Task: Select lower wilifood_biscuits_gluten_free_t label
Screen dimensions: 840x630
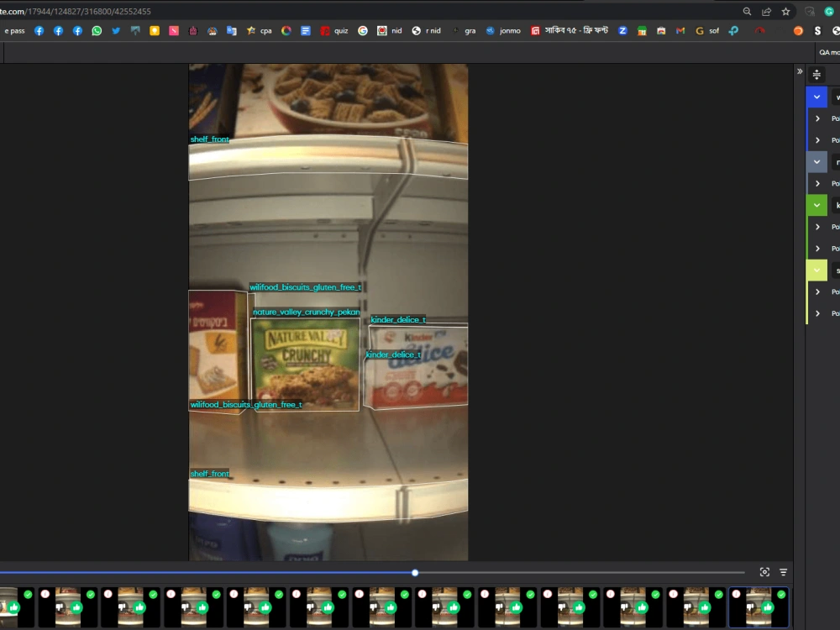Action: pos(246,405)
